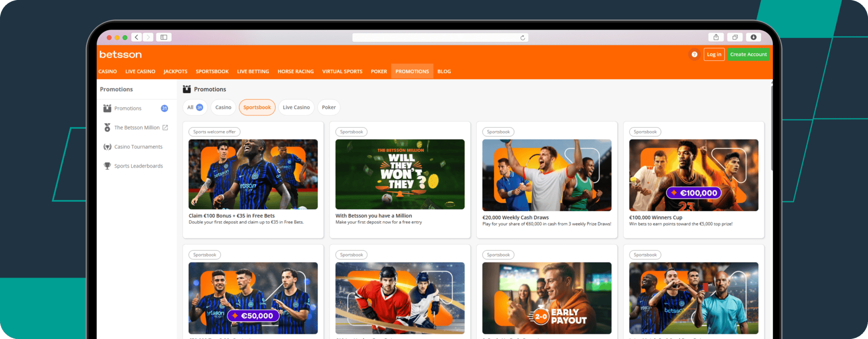
Task: Click '€20,000 Weekly Cash Draws' title
Action: pyautogui.click(x=516, y=217)
